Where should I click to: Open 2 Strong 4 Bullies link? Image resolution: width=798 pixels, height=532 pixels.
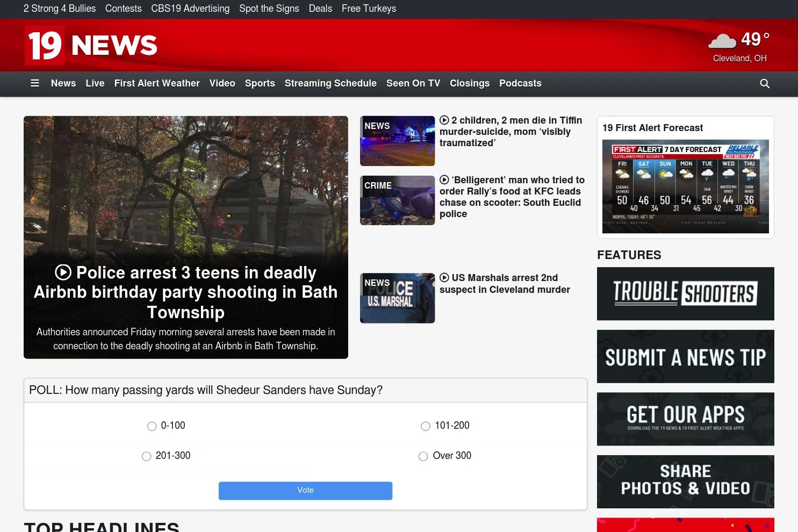coord(60,9)
